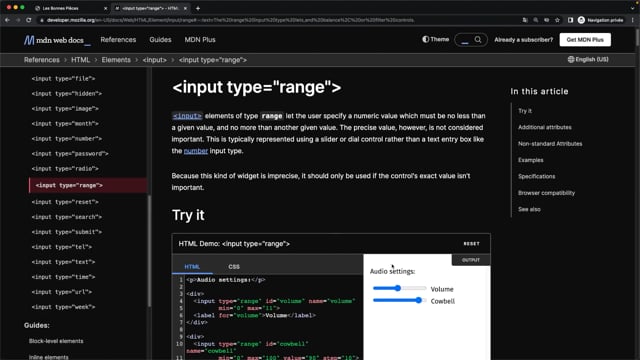Open the input type="radio" sidebar item
The width and height of the screenshot is (640, 360).
click(65, 169)
